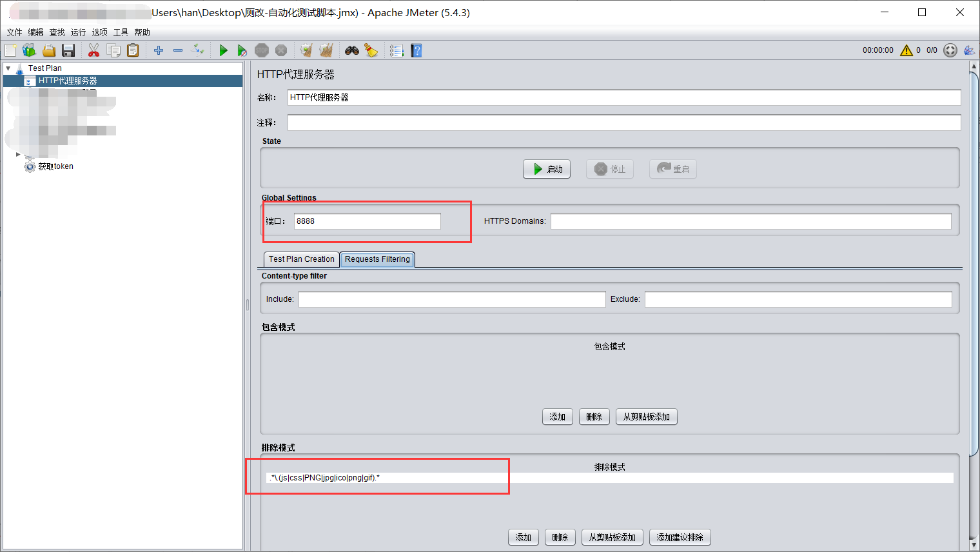The width and height of the screenshot is (980, 552).
Task: Open the 选项 menu
Action: [100, 32]
